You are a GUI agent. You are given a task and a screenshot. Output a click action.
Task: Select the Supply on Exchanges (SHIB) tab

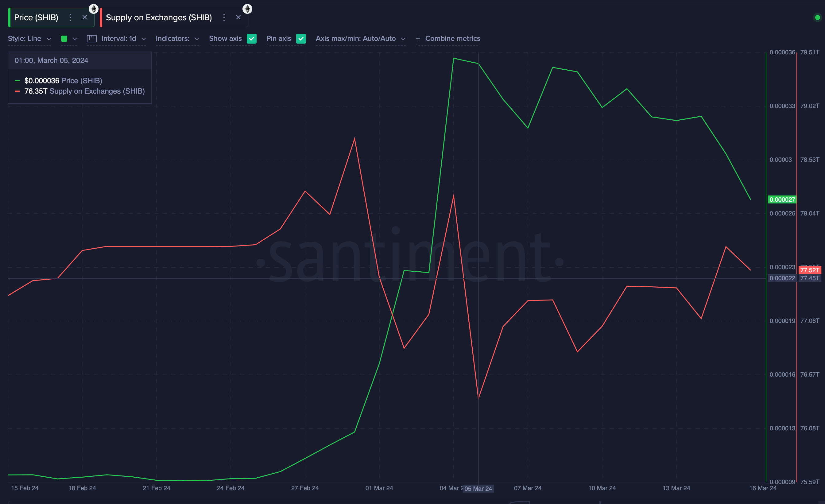(159, 17)
